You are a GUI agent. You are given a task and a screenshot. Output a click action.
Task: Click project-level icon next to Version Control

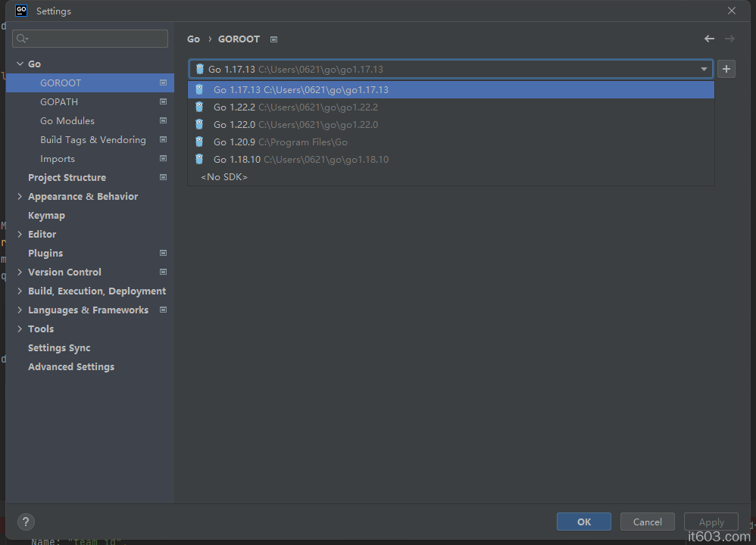[x=163, y=272]
